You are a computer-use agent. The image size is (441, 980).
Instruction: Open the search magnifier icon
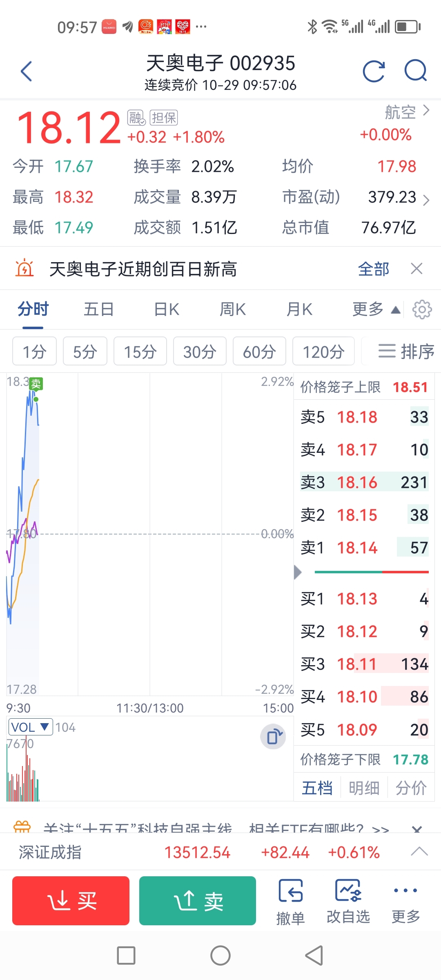(415, 71)
